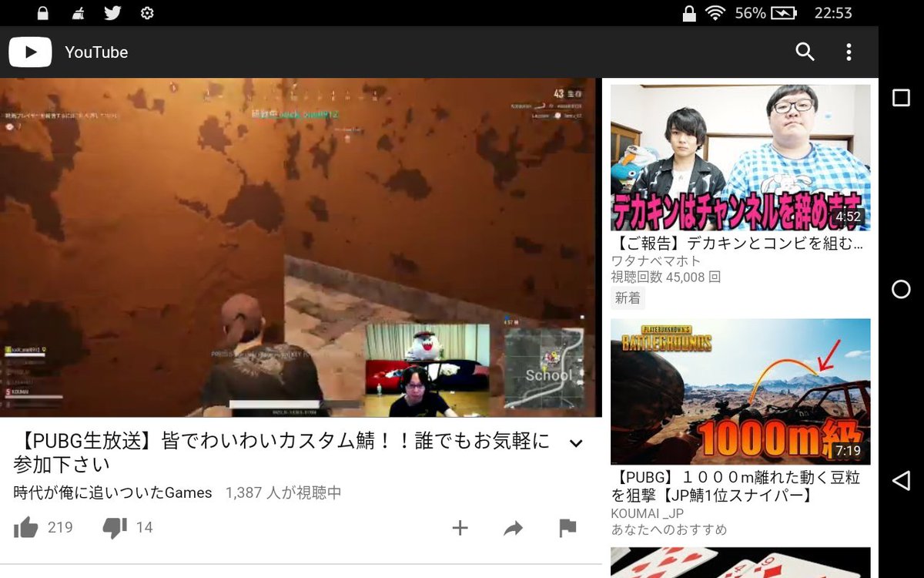Share the video using arrow icon
The image size is (924, 578).
513,528
